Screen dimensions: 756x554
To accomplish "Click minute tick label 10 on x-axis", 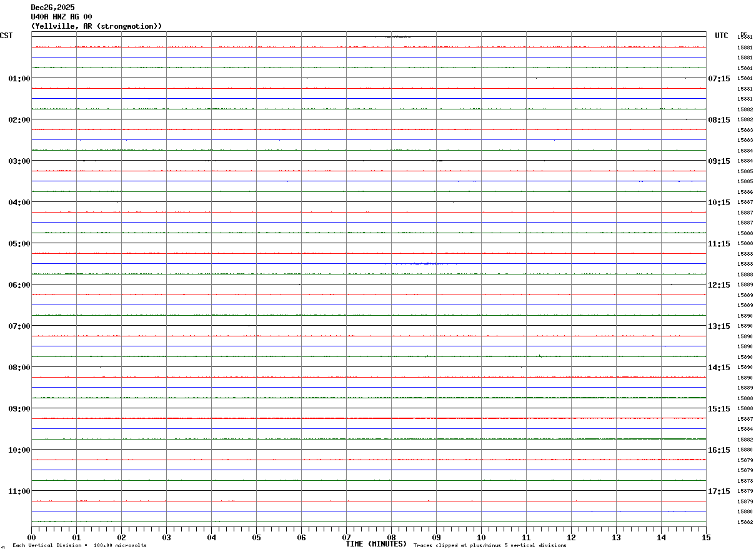I will (x=482, y=538).
